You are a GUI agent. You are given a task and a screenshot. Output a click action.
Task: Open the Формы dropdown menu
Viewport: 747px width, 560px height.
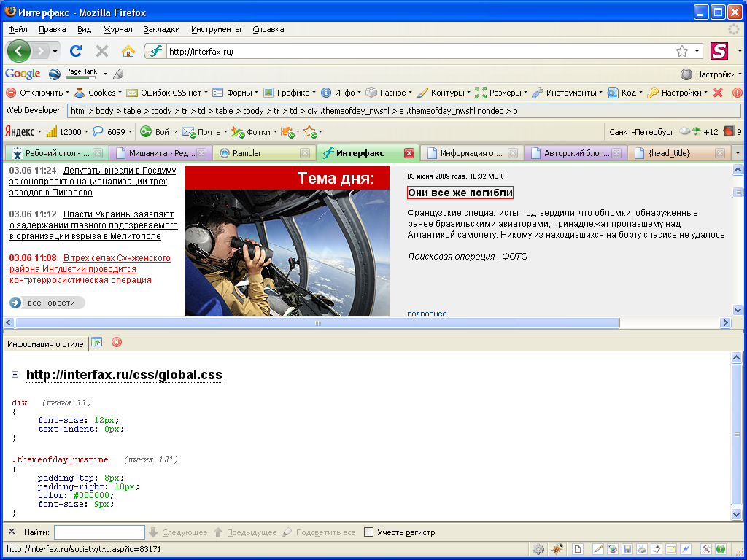236,93
